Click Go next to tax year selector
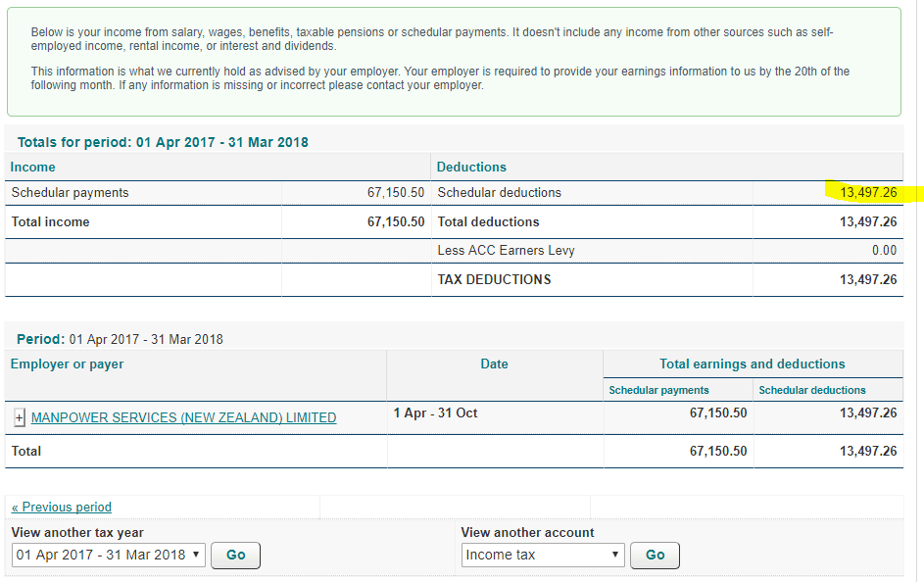Viewport: 924px width, 582px height. 236,555
